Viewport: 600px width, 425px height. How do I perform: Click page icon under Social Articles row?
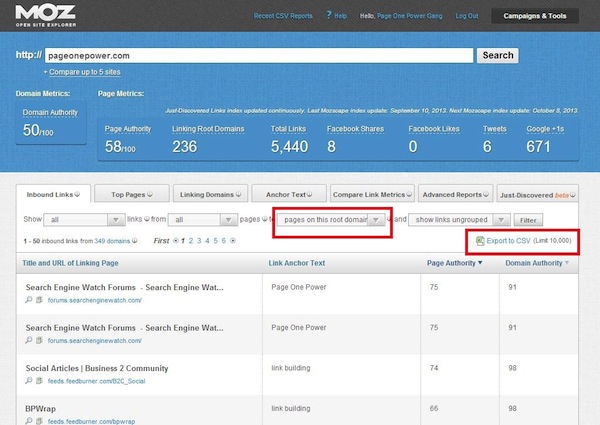[39, 381]
